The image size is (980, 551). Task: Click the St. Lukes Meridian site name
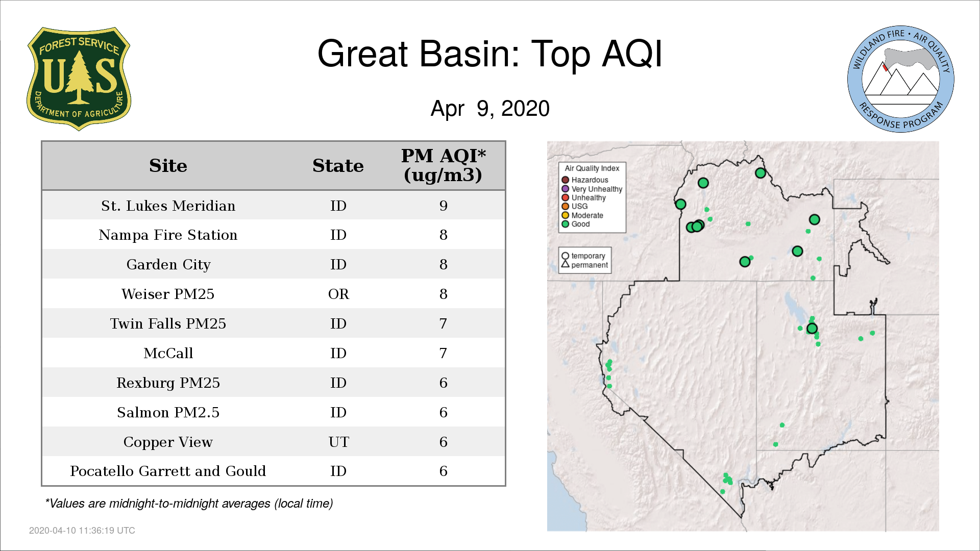point(168,206)
